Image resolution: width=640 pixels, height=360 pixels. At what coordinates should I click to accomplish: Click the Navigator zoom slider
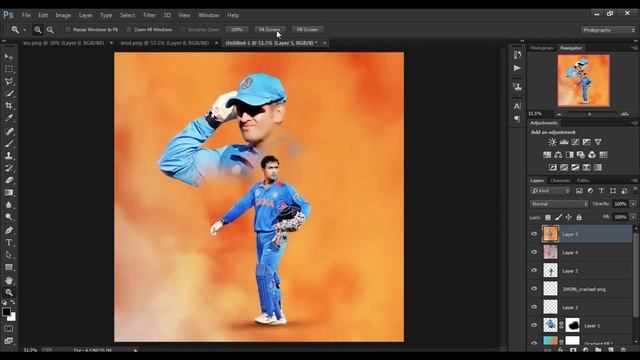coord(590,114)
